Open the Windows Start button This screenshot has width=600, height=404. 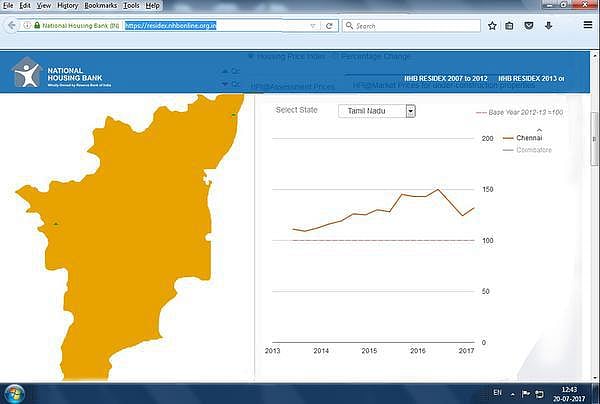coord(17,391)
